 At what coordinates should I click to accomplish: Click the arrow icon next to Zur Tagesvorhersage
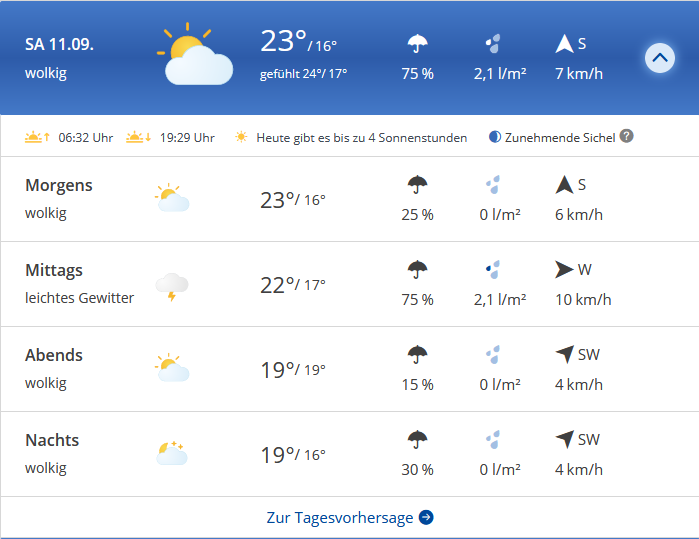coord(426,517)
